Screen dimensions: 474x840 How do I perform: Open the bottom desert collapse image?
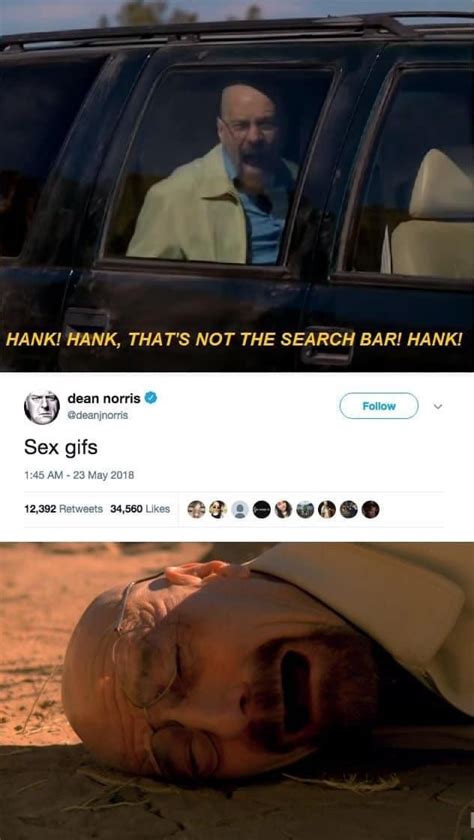pos(237,691)
